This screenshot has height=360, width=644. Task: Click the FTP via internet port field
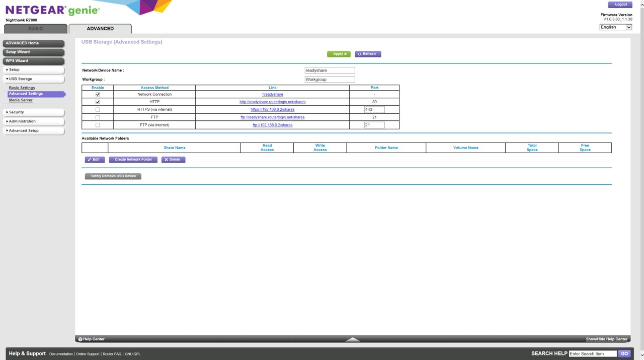(374, 125)
